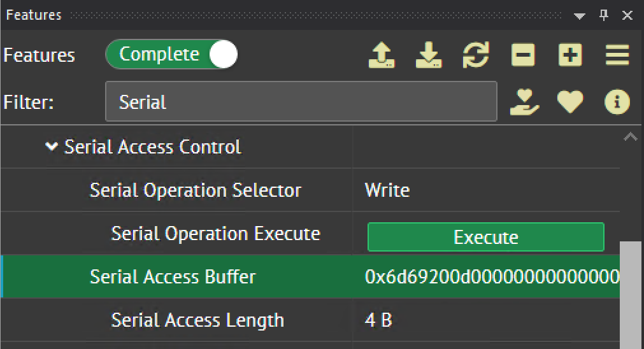The height and width of the screenshot is (349, 644).
Task: Collapse the Serial Access Control group
Action: (x=52, y=147)
